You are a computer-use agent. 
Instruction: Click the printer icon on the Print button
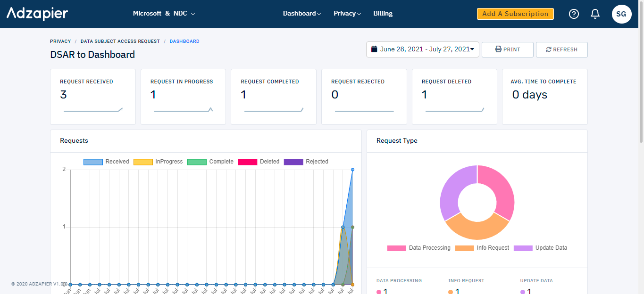coord(499,49)
